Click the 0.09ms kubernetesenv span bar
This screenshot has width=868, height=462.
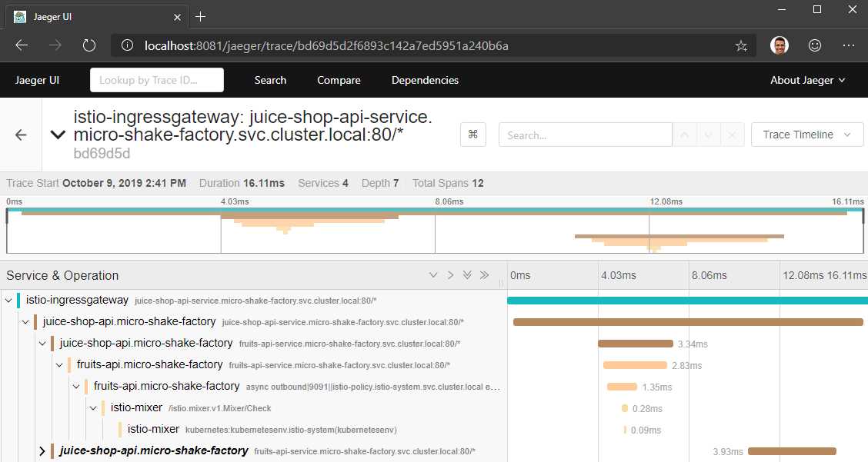[625, 430]
